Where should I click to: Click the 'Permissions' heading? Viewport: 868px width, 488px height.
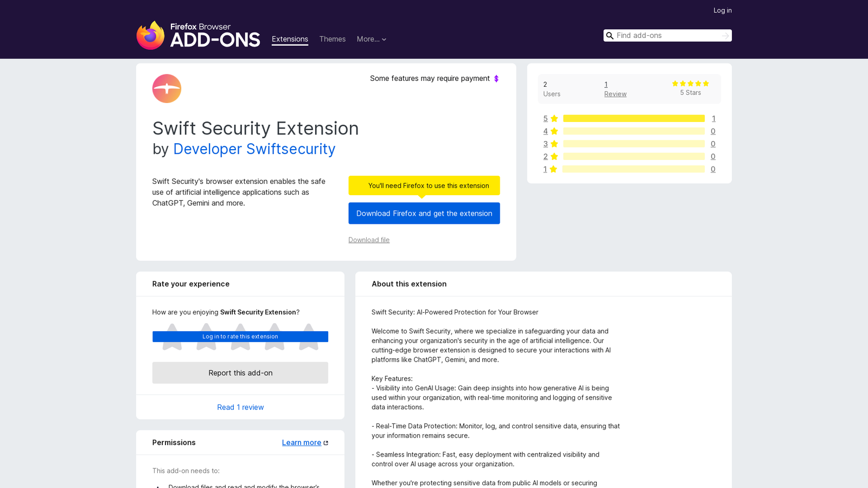click(174, 442)
